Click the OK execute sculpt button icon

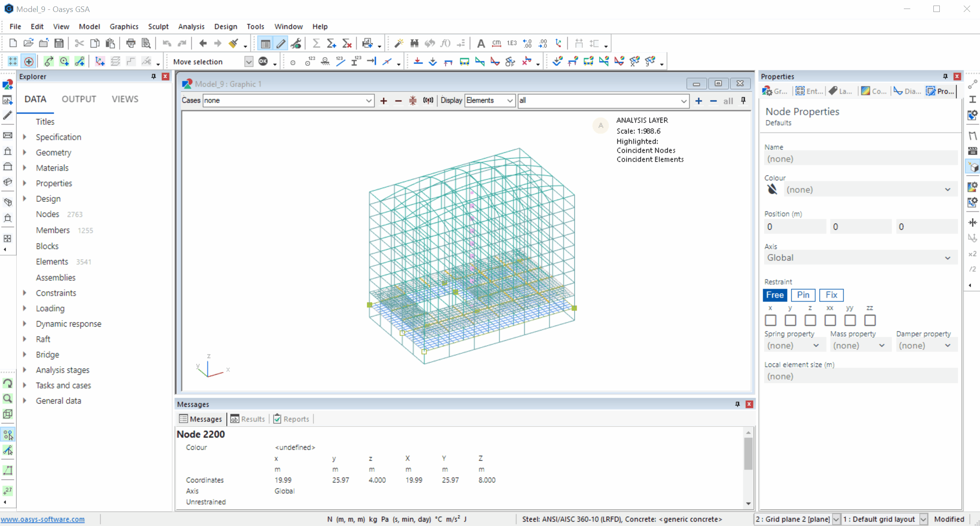click(263, 62)
